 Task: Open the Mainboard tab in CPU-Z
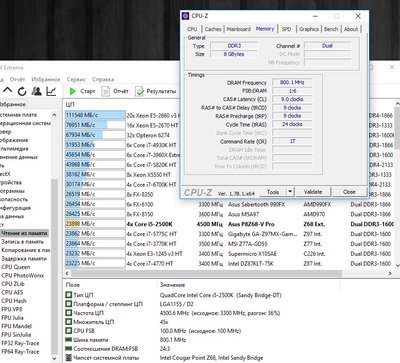coord(239,29)
